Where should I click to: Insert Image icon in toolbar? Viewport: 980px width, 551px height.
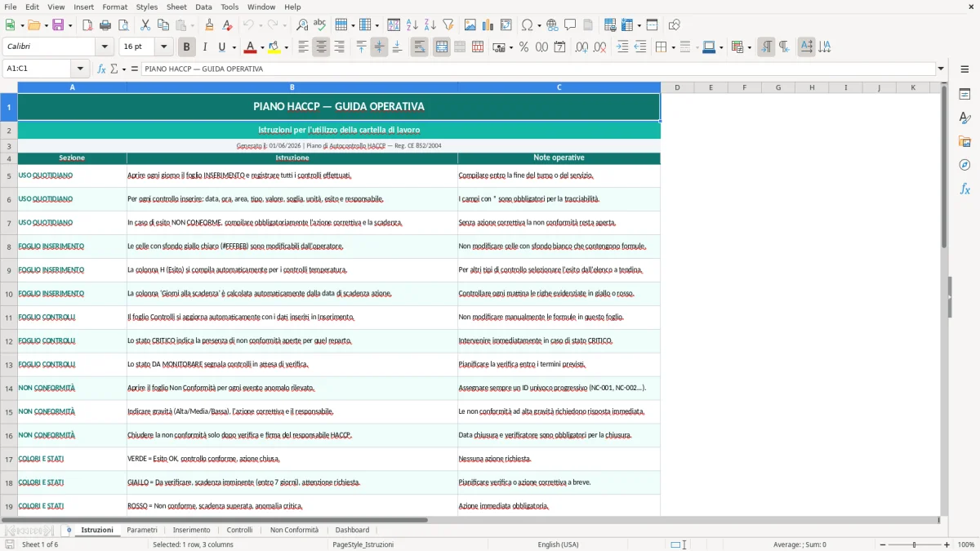pyautogui.click(x=470, y=25)
